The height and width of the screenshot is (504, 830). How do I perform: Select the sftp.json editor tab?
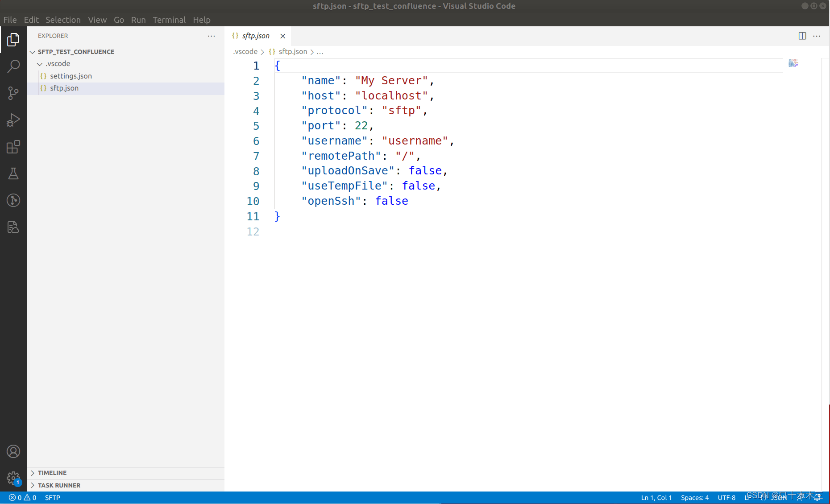[258, 36]
